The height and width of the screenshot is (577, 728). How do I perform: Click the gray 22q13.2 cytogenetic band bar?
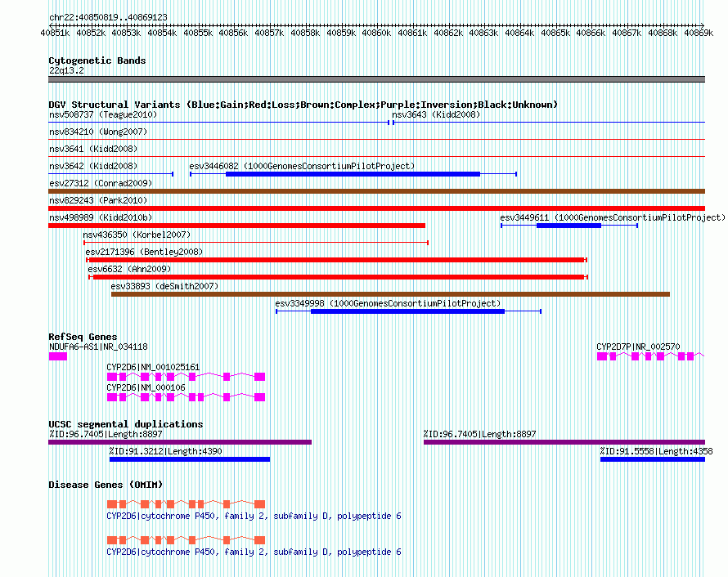[376, 79]
